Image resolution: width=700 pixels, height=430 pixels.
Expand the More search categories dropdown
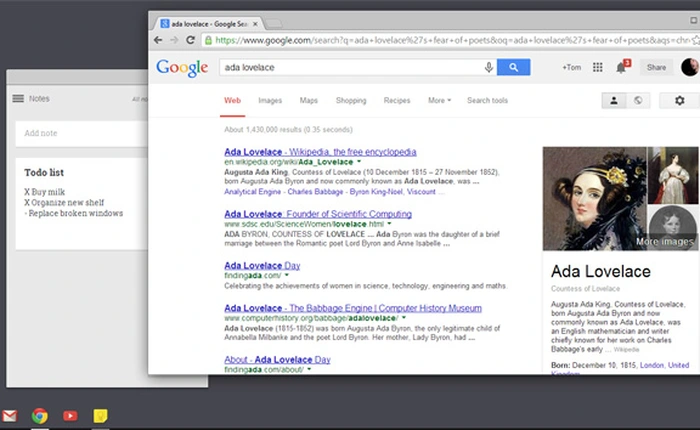(x=439, y=100)
